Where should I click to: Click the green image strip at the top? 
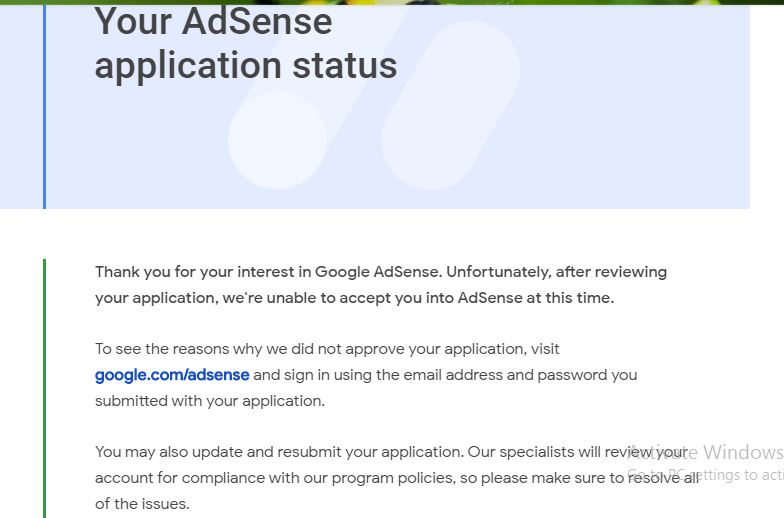pos(392,2)
